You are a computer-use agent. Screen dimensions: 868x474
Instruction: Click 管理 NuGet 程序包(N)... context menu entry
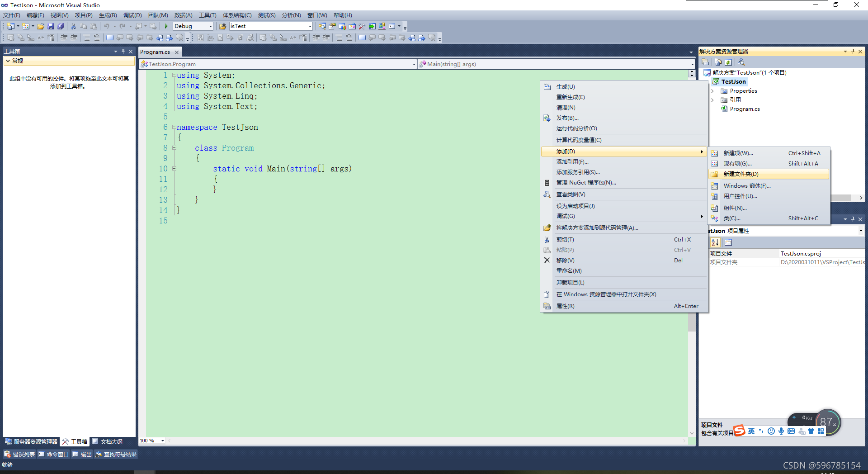[x=624, y=183]
